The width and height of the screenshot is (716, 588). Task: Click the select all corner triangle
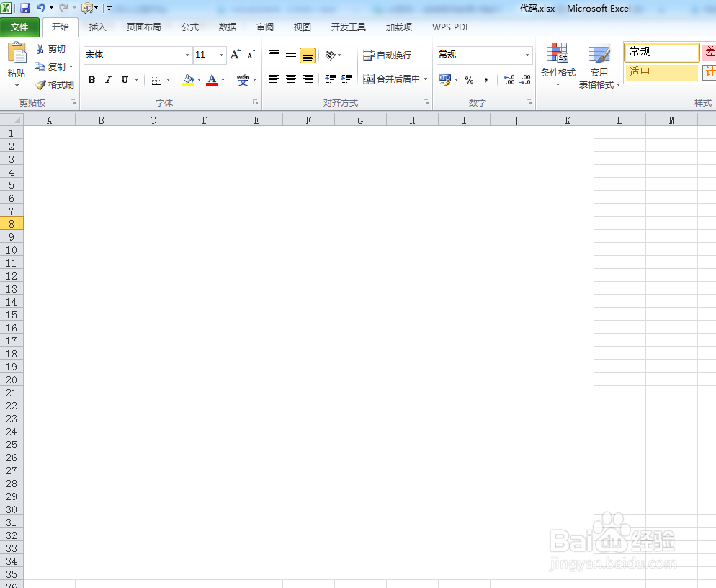click(x=12, y=120)
